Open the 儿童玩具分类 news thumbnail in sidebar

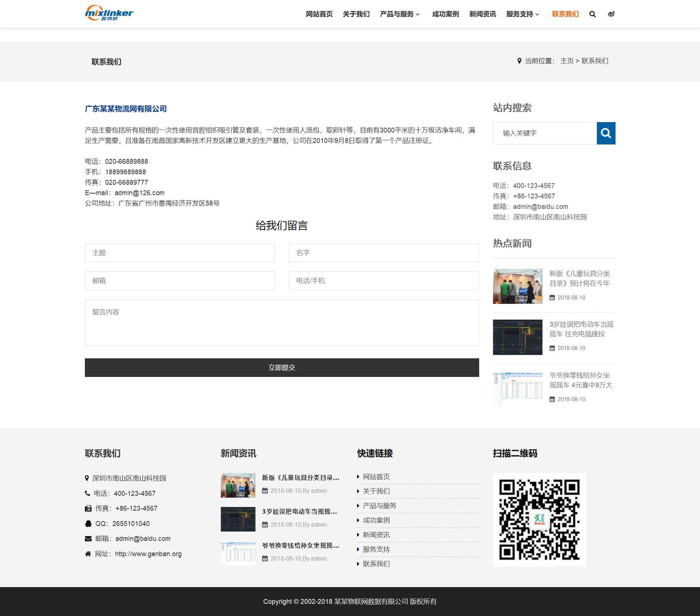pos(518,286)
